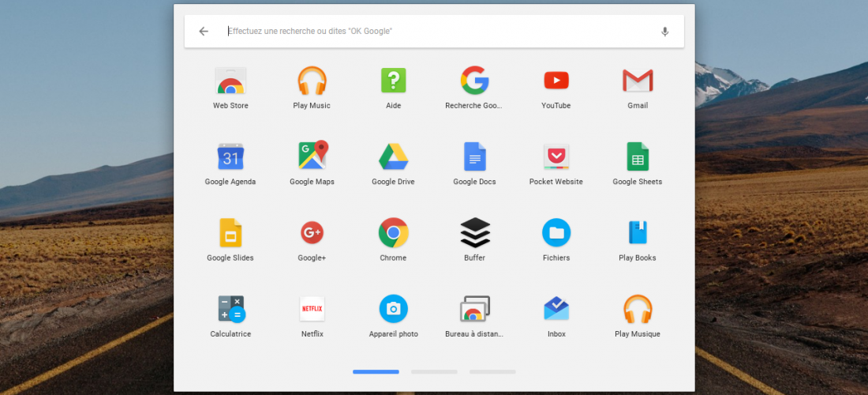Launch Buffer app
The image size is (868, 395).
coord(475,233)
